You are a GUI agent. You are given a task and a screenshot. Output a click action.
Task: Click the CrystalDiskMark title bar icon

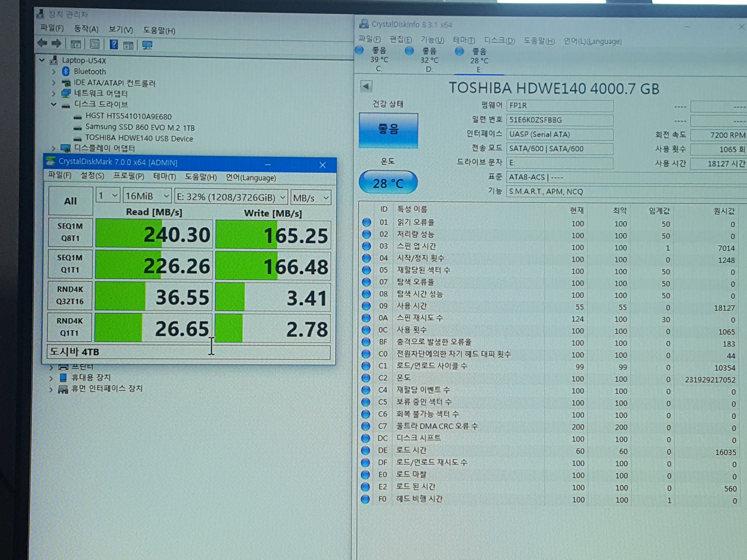(51, 161)
